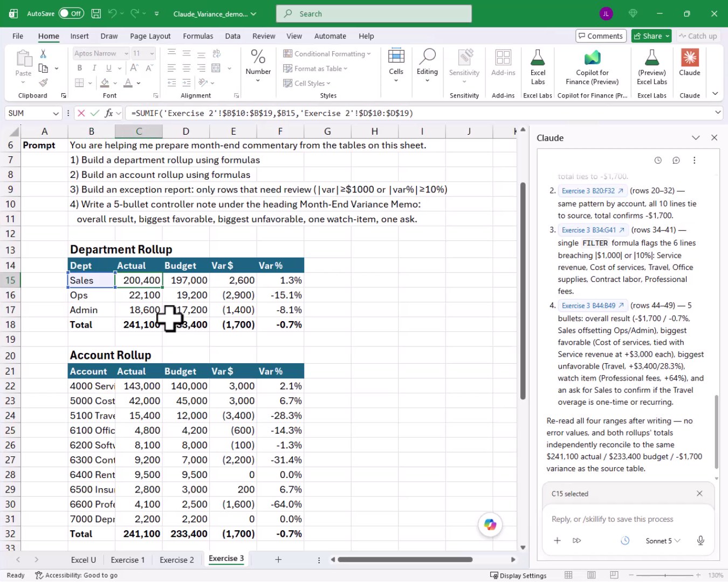Click the Format Painter brush icon
The width and height of the screenshot is (728, 582).
pyautogui.click(x=43, y=82)
